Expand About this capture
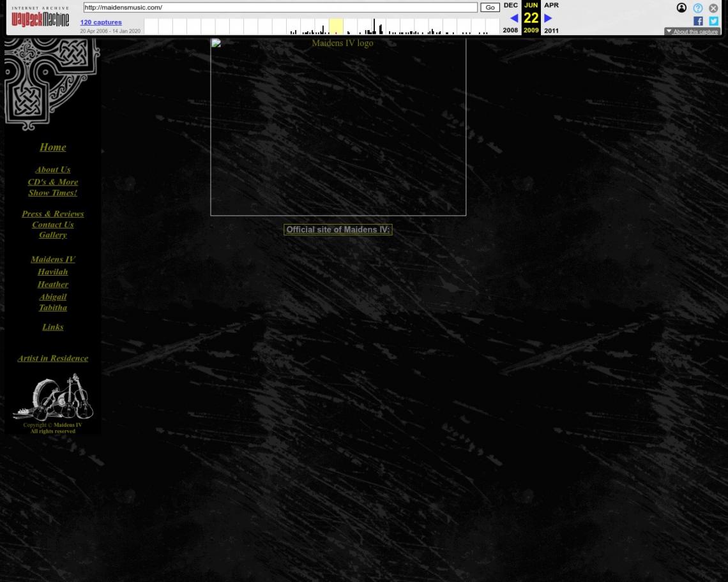 (692, 31)
